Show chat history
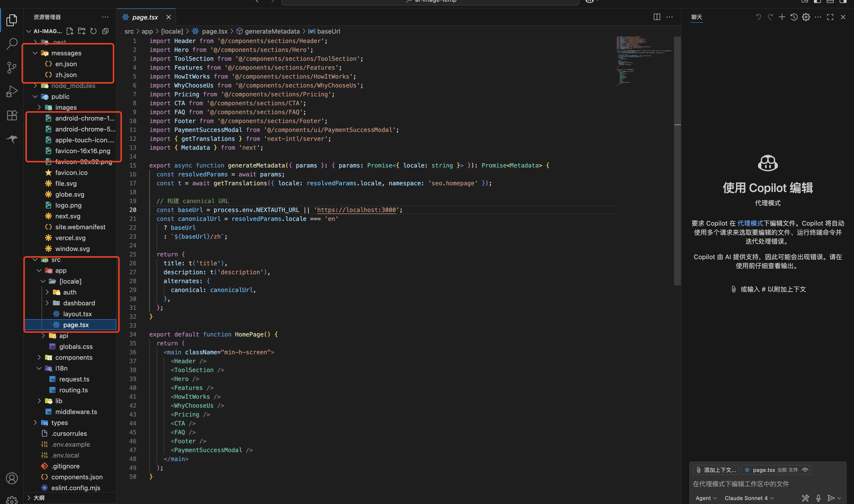This screenshot has width=854, height=504. [794, 17]
